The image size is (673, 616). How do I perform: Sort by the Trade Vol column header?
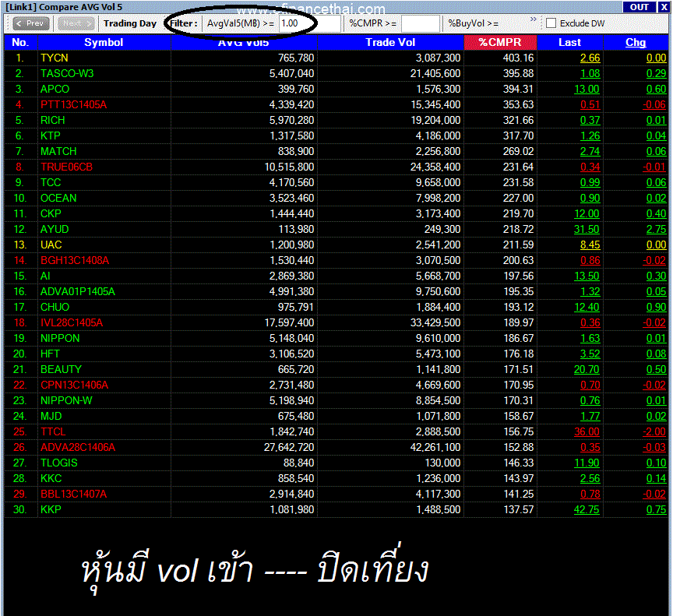(x=390, y=43)
